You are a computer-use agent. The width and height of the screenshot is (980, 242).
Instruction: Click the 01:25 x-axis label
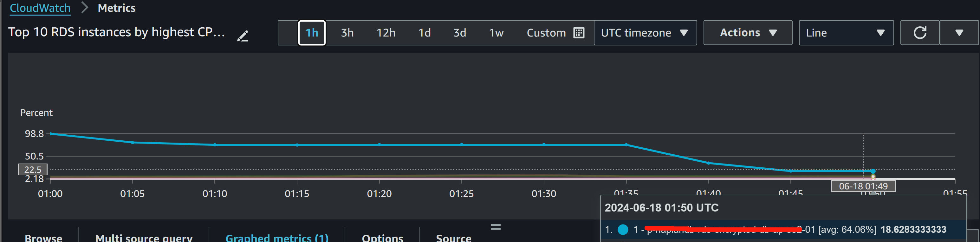tap(462, 194)
